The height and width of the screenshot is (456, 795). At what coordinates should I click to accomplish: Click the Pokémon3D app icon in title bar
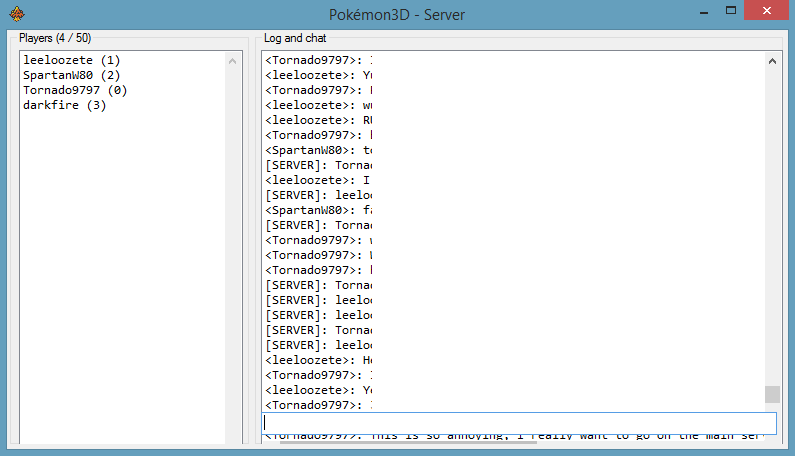coord(15,14)
